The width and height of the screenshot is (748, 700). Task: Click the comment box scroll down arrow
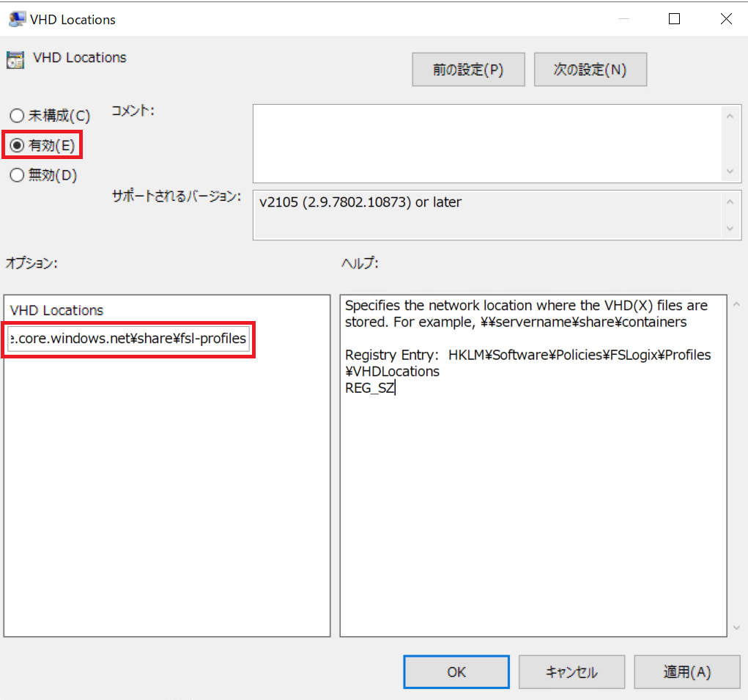730,172
